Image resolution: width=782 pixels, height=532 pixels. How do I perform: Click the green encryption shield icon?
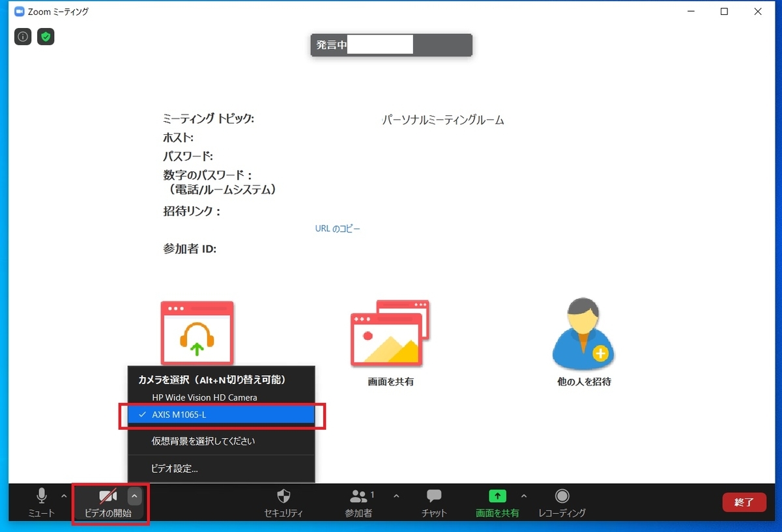coord(46,36)
